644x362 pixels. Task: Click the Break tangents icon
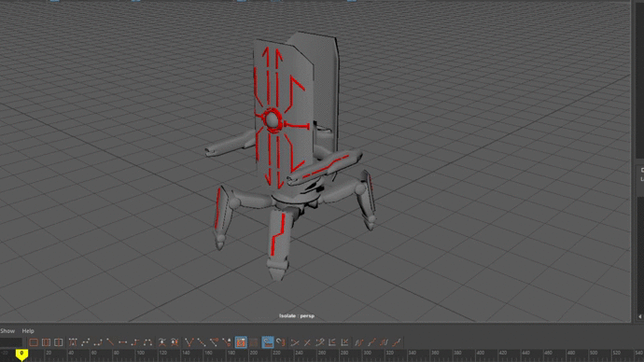point(189,342)
